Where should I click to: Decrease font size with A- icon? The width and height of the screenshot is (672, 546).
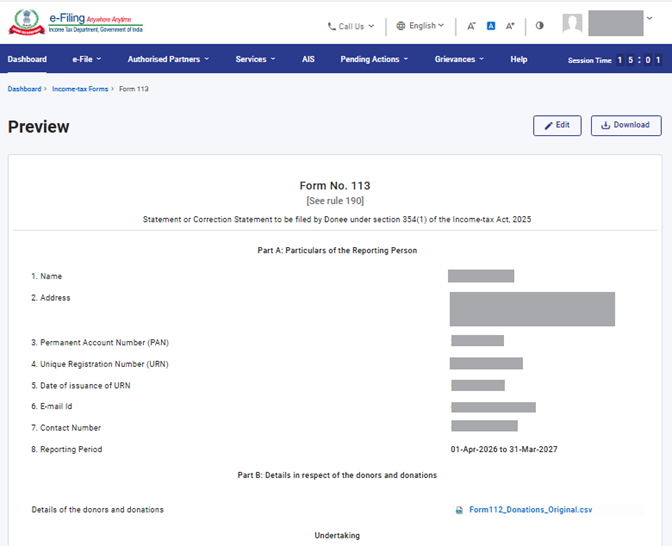click(x=472, y=26)
